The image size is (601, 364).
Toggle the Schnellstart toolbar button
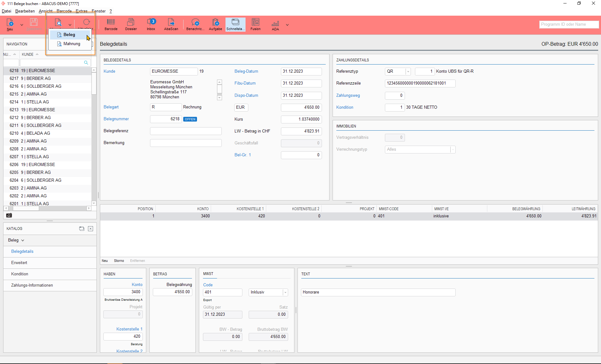(235, 24)
